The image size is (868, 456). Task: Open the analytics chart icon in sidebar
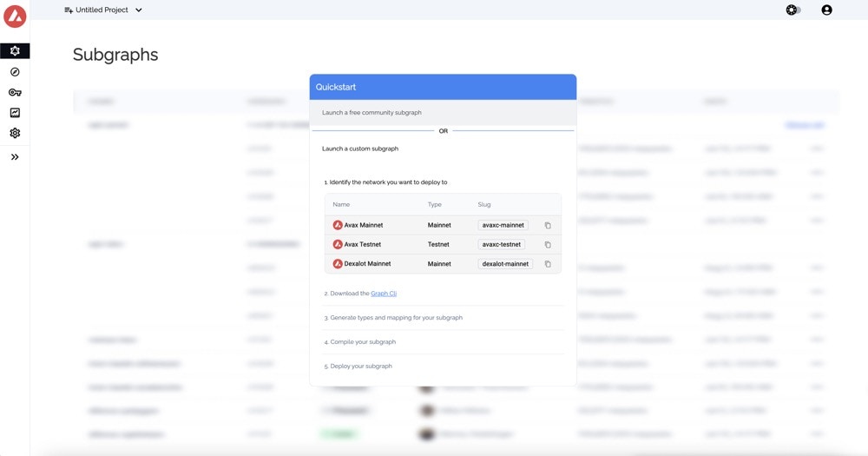click(15, 112)
